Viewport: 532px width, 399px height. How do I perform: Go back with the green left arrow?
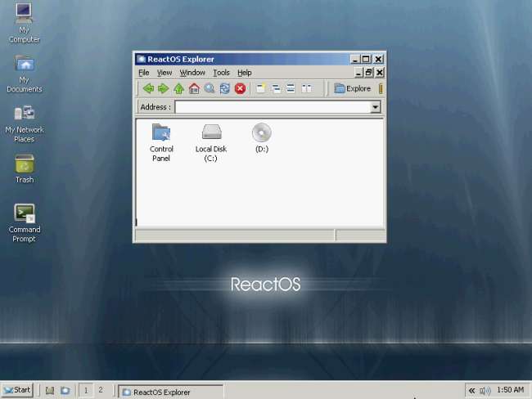(149, 89)
